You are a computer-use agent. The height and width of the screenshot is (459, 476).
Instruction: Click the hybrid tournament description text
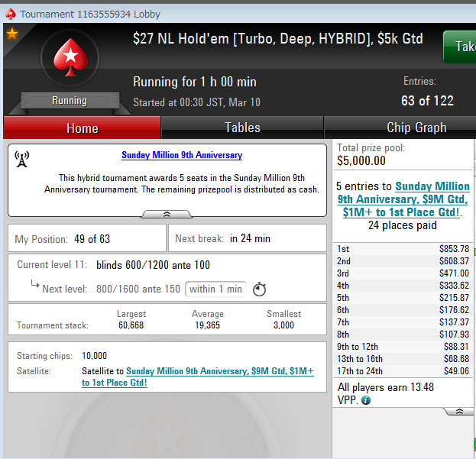click(182, 183)
